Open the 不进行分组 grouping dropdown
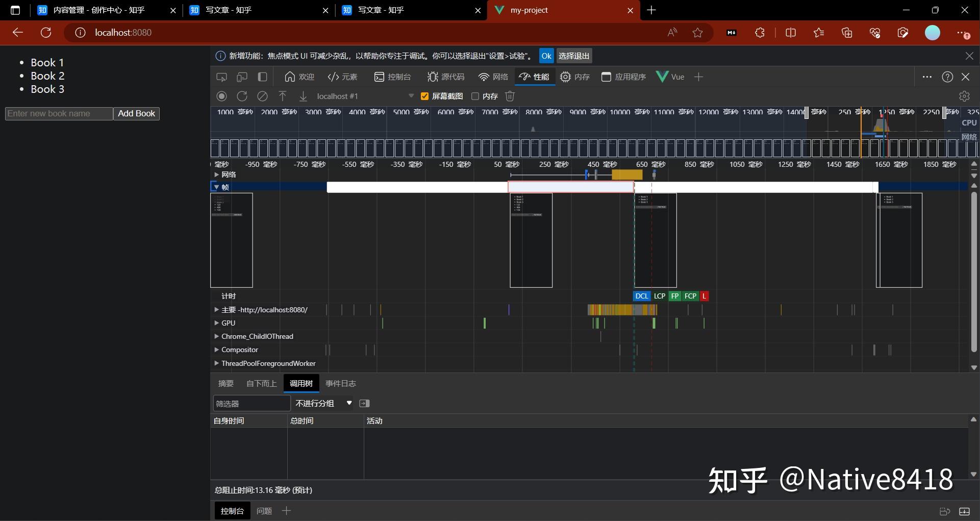 pos(322,403)
